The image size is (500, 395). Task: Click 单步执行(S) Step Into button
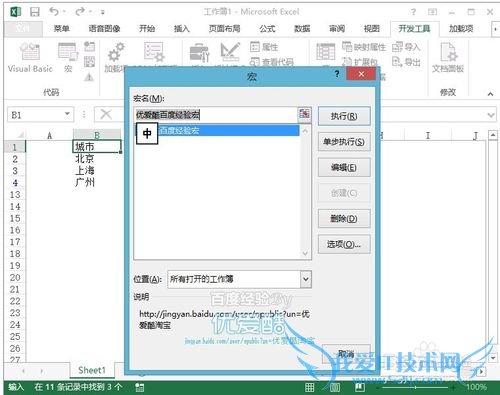[x=344, y=142]
